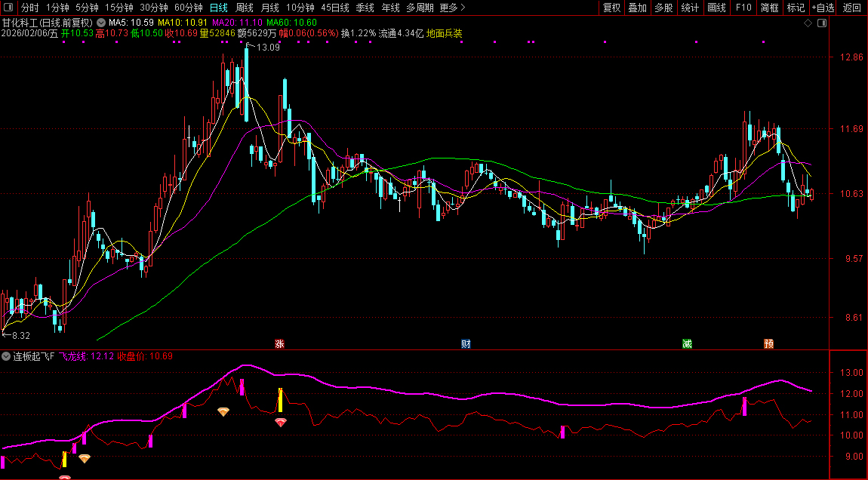Select the 60分钟 period tab
This screenshot has width=868, height=480.
click(188, 8)
